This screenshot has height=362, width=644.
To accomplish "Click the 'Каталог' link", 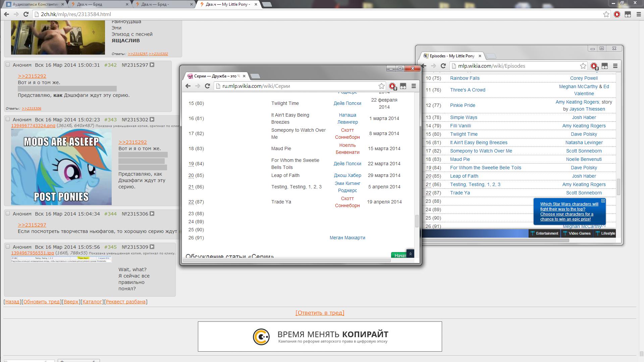I will pos(92,302).
